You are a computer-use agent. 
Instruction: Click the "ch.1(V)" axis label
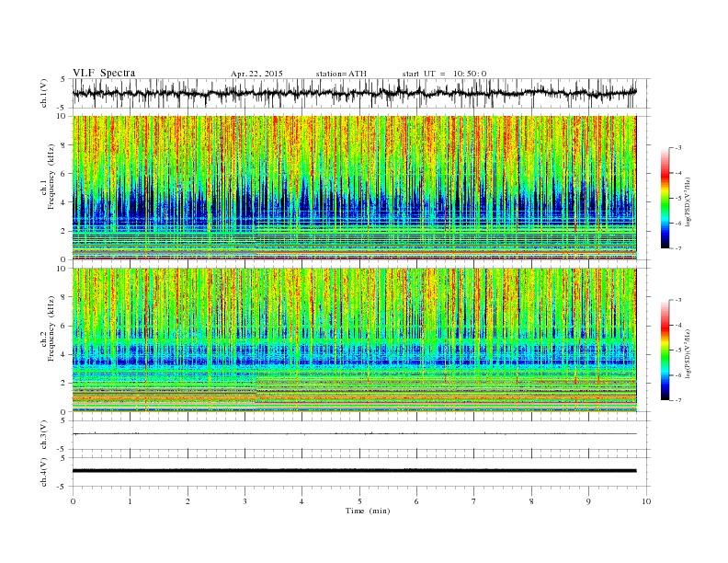[44, 93]
